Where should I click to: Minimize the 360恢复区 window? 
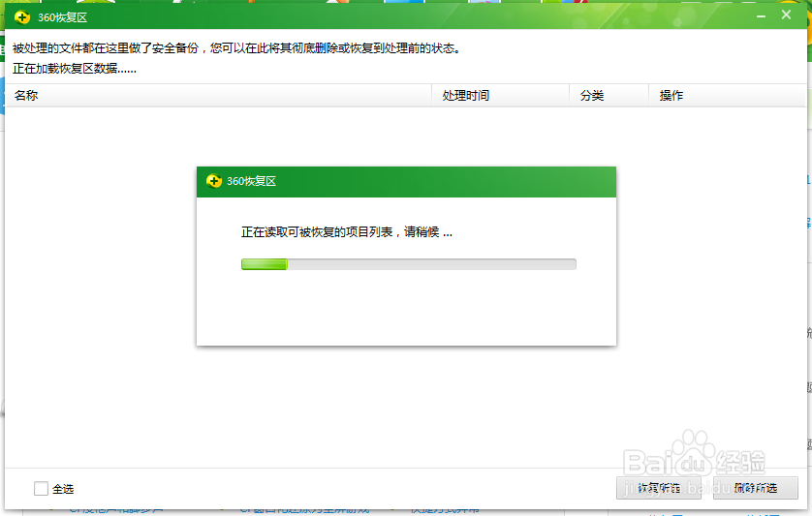[761, 16]
